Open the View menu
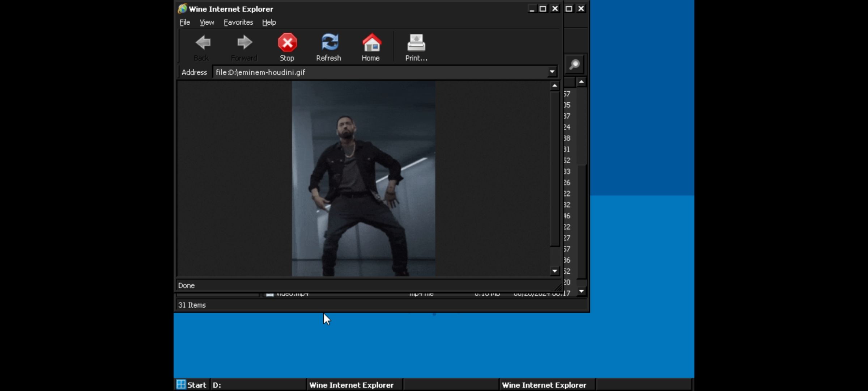The height and width of the screenshot is (391, 868). tap(207, 22)
